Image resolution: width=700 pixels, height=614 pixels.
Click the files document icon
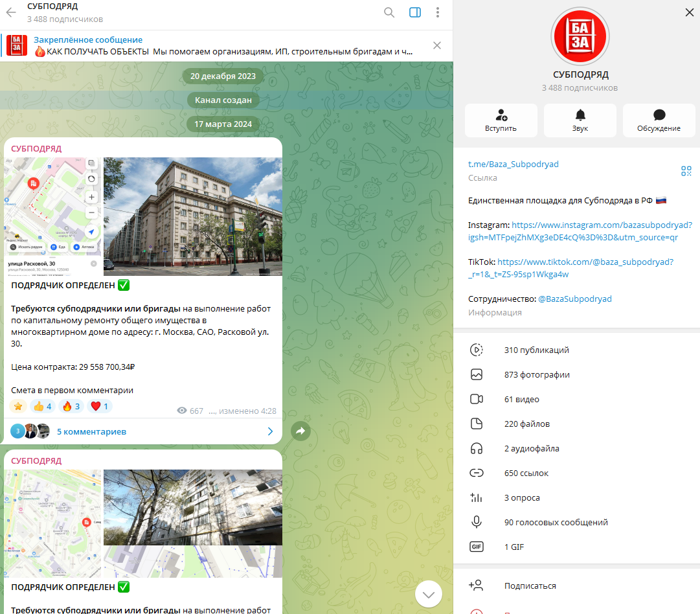point(477,424)
